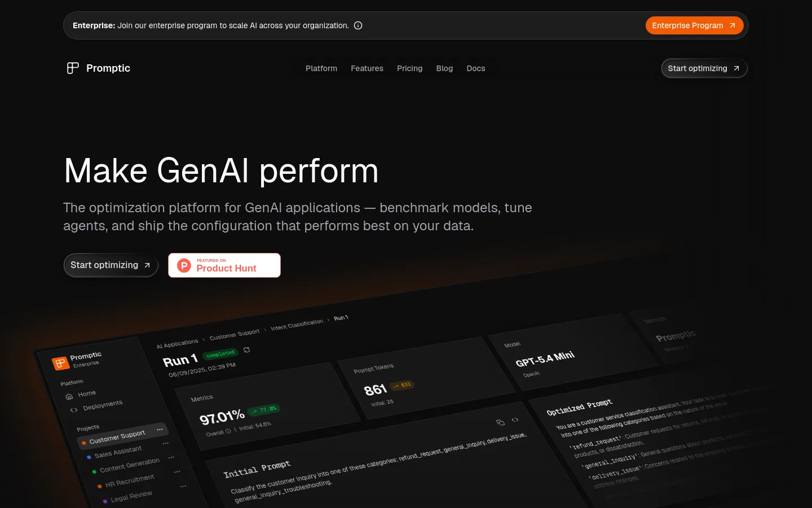The width and height of the screenshot is (812, 508).
Task: Click the Promptic logo icon in header
Action: [x=73, y=68]
